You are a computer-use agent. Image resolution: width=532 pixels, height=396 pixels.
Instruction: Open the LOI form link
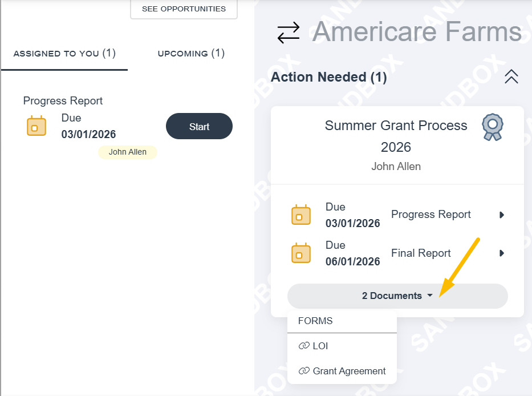320,346
